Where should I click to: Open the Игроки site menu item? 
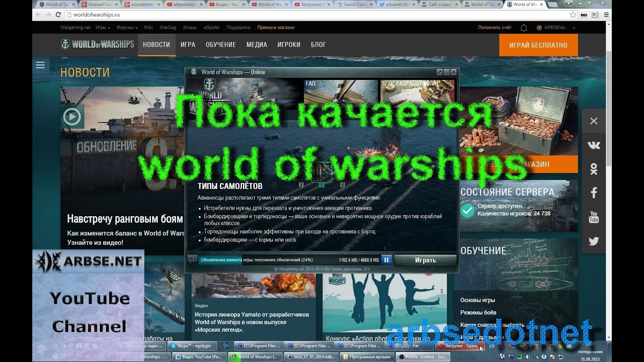click(289, 45)
